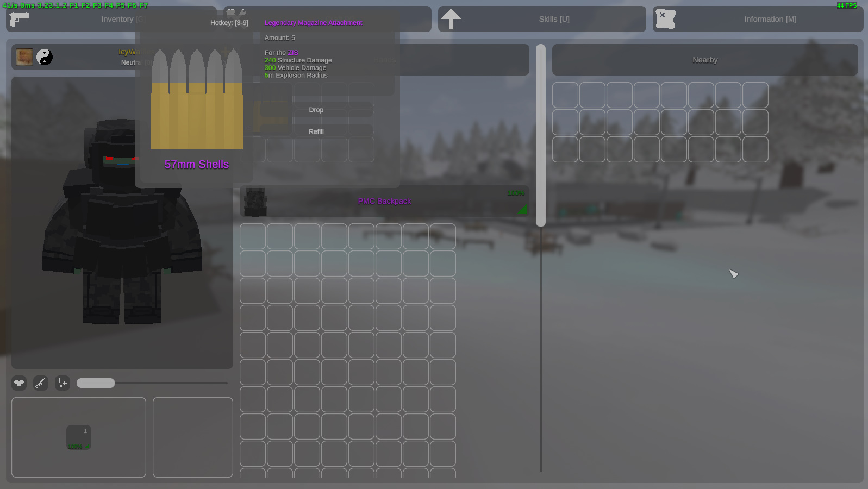868x489 pixels.
Task: Click the "300 Vehicle Damage" stat
Action: 296,68
